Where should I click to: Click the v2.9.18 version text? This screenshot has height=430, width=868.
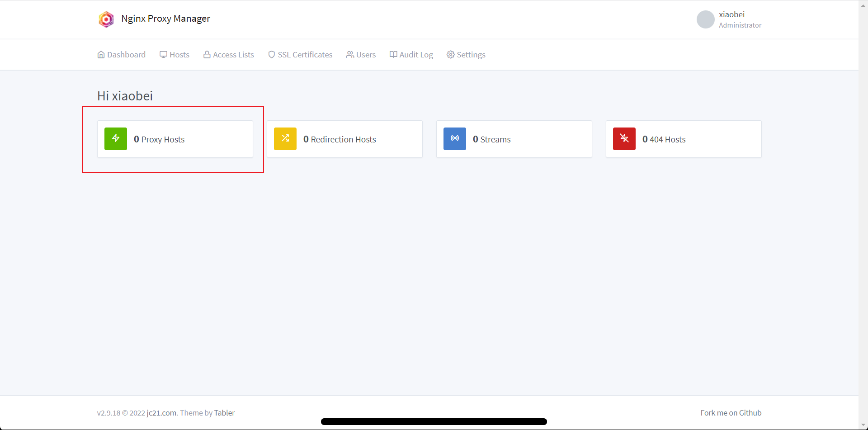point(109,413)
